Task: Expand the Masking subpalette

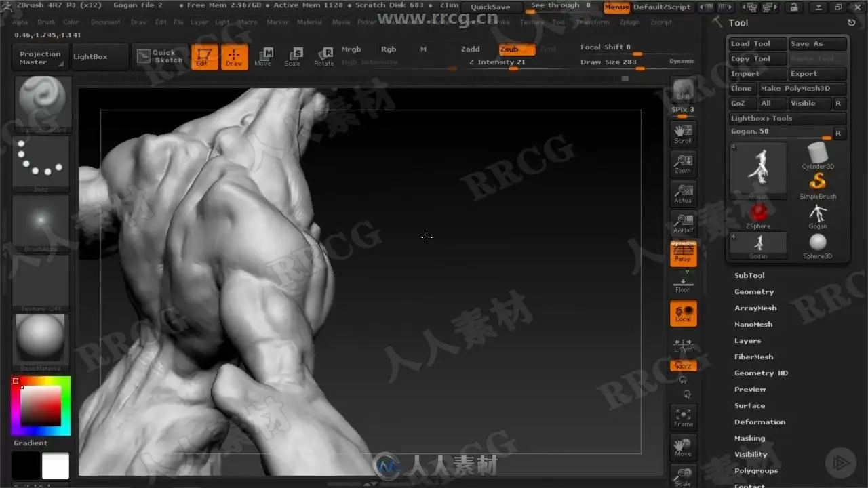Action: pos(749,439)
